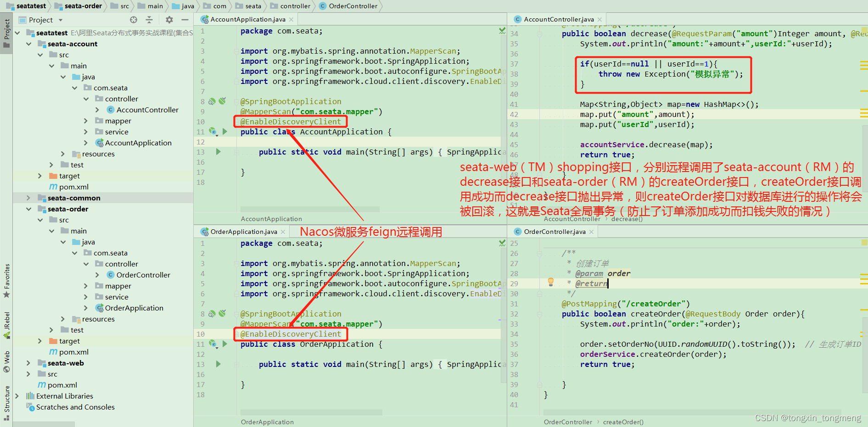This screenshot has height=427, width=868.
Task: Fold the Javadoc comment at line 26
Action: coord(540,253)
